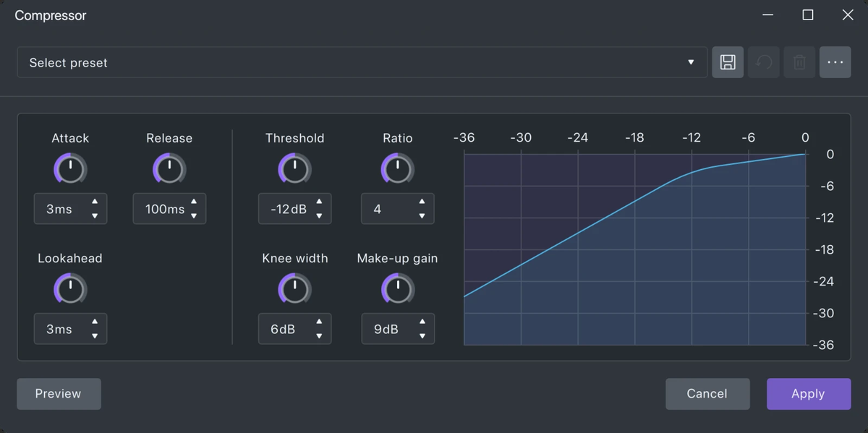
Task: Click the Make-up gain knob
Action: click(x=397, y=290)
